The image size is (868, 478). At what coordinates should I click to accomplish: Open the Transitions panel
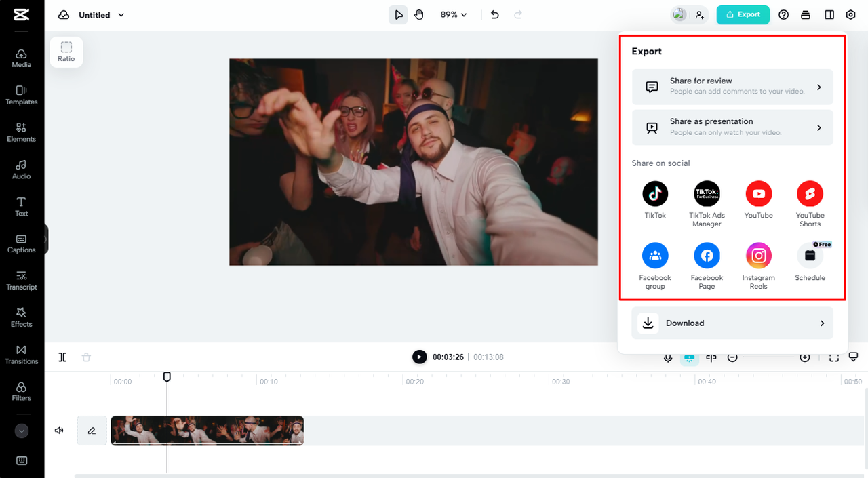coord(22,355)
